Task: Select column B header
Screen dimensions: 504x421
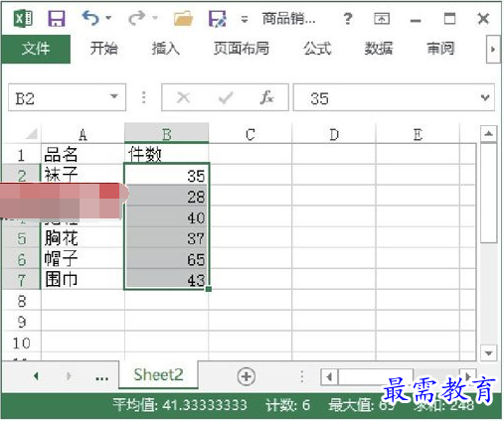Action: click(x=167, y=134)
